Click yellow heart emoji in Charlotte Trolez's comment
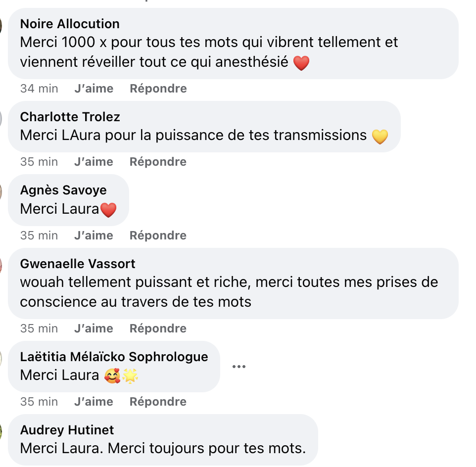Screen dimensions: 476x467 pyautogui.click(x=380, y=136)
